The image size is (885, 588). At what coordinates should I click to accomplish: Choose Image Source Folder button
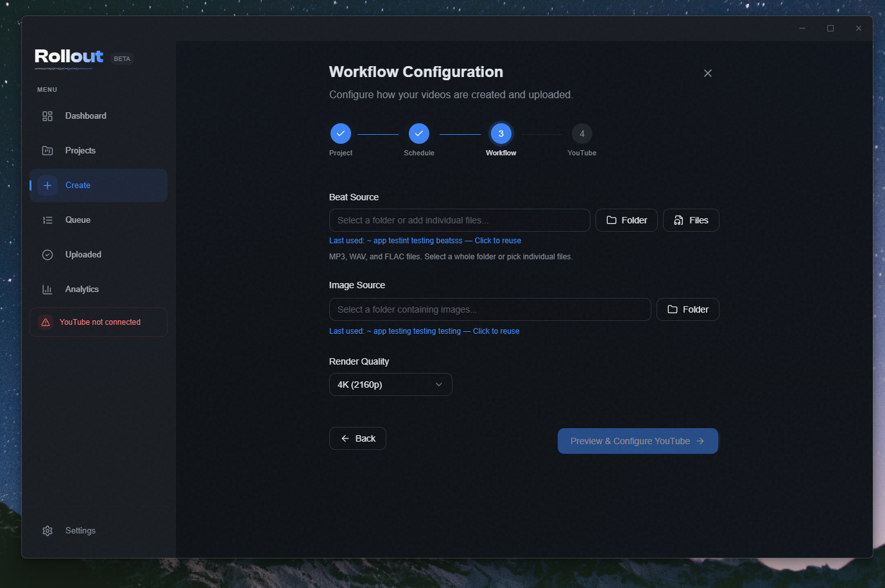click(688, 309)
